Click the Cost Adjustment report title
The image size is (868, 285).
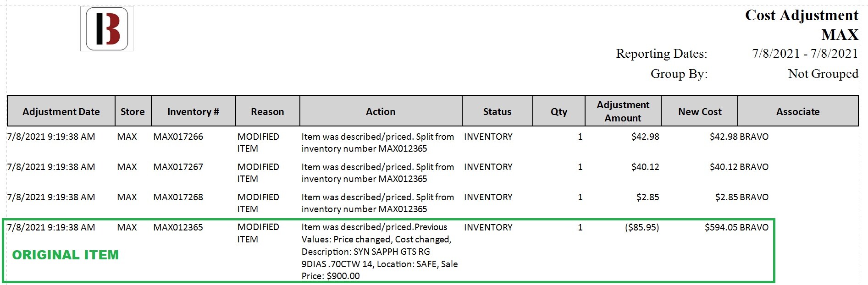pyautogui.click(x=802, y=15)
